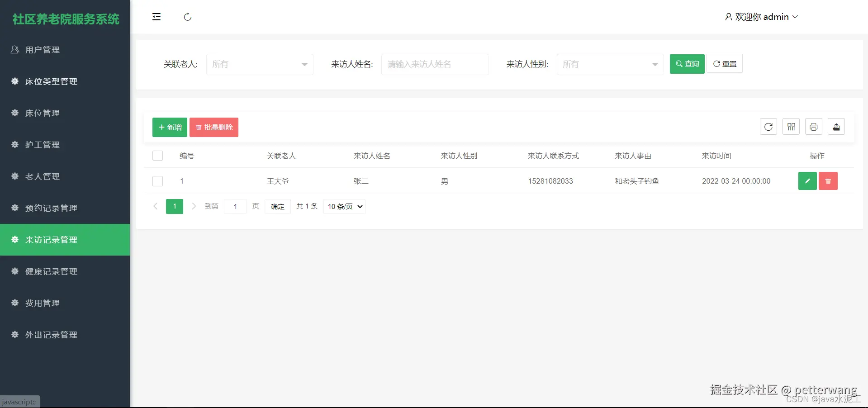Open 预约记录管理 menu item
The image size is (868, 408).
coord(65,208)
